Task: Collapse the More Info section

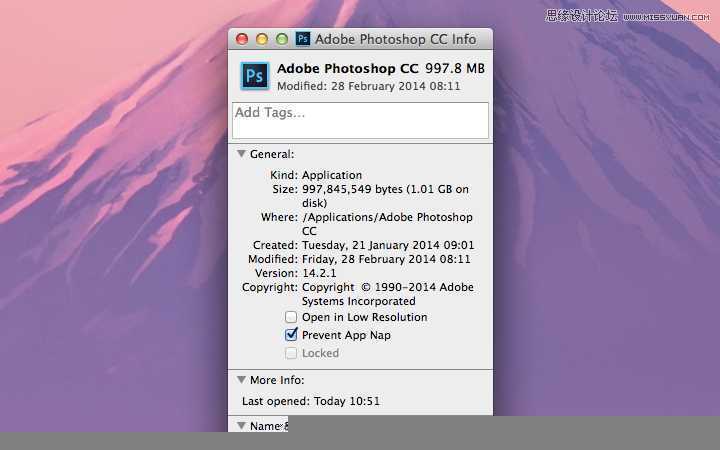Action: [x=242, y=380]
